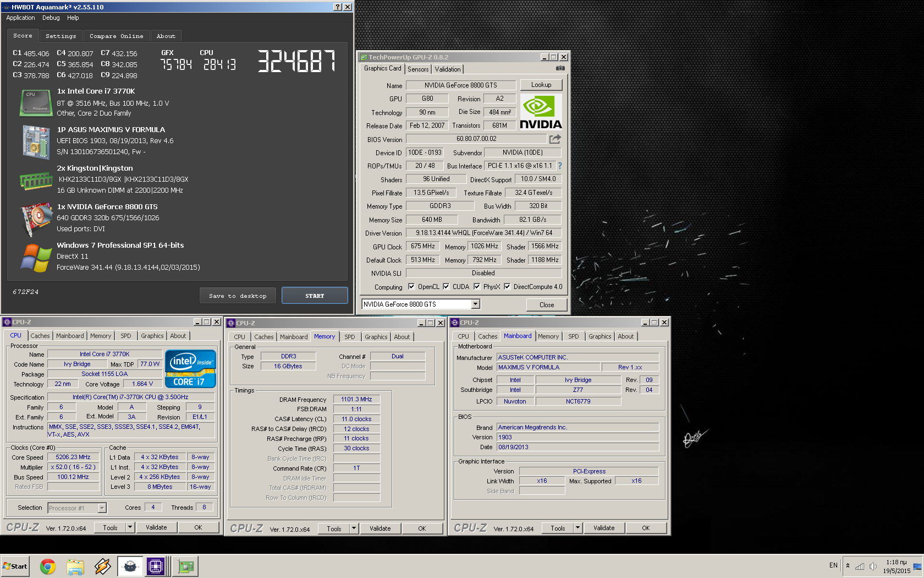The width and height of the screenshot is (924, 578).
Task: Click the graphics card icon in Aquamark
Action: tap(36, 219)
